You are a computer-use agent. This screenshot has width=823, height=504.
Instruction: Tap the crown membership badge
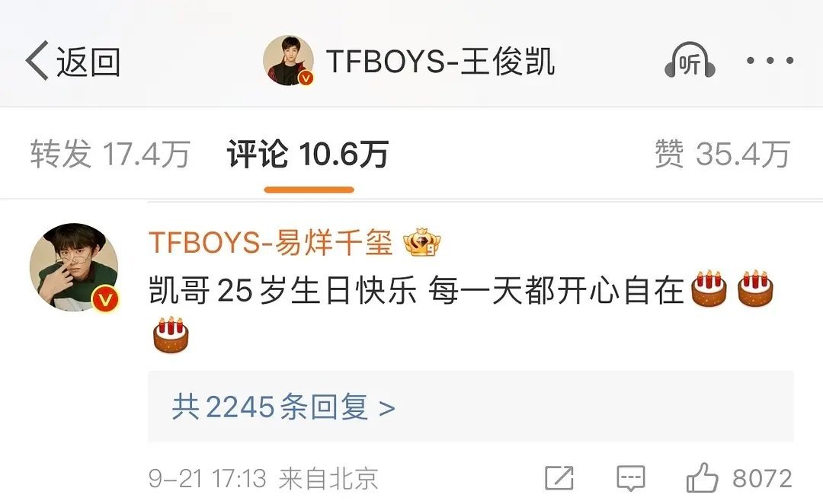click(x=421, y=243)
